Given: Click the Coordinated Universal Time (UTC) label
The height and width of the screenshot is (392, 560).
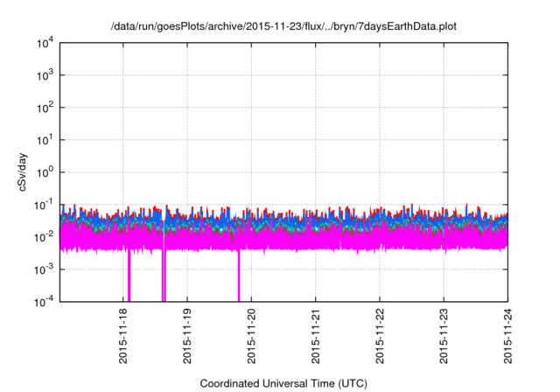Looking at the screenshot, I should (283, 383).
